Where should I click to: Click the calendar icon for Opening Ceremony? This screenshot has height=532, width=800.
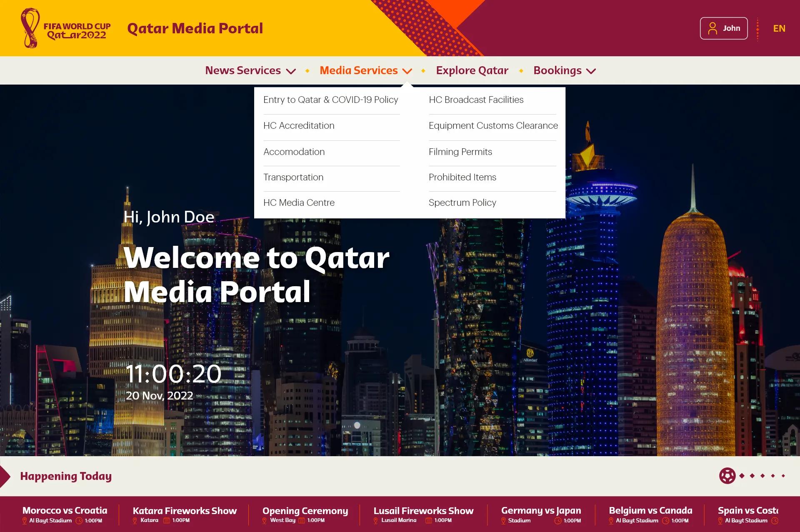click(302, 521)
